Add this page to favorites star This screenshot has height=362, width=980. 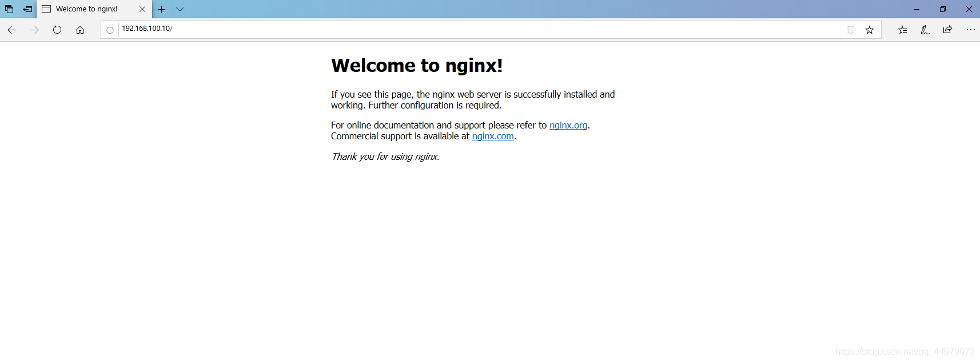[870, 30]
